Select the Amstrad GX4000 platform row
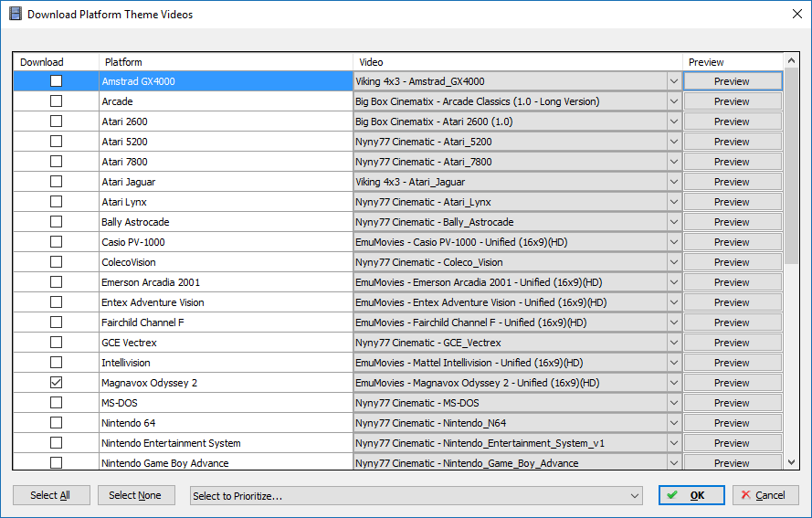This screenshot has width=812, height=518. (226, 81)
